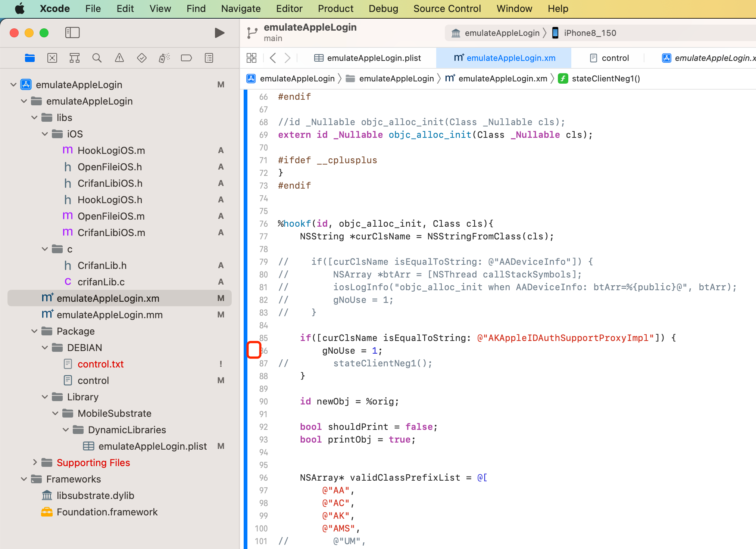
Task: Collapse the MobileSubstrate folder
Action: [55, 413]
